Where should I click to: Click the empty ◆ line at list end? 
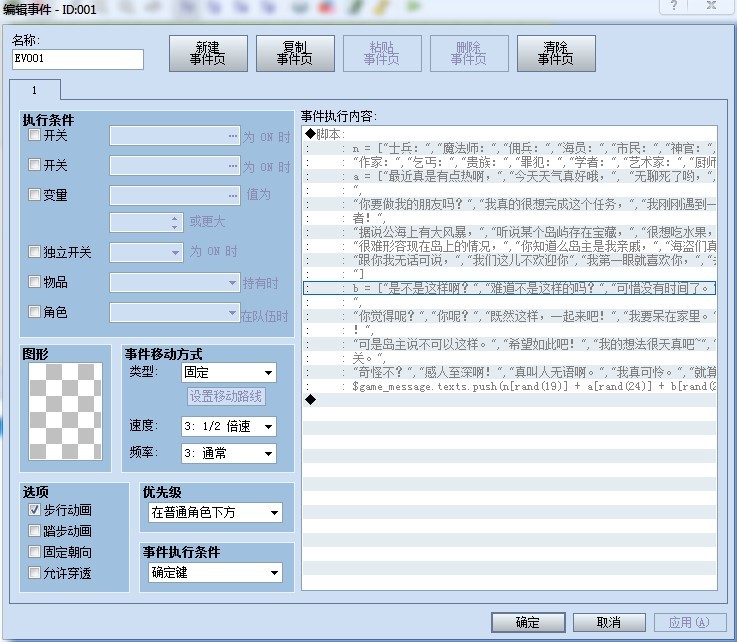(x=510, y=400)
